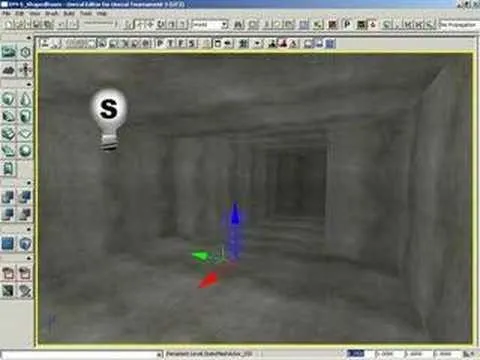Open the Build menu
480x360 pixels.
tap(69, 13)
